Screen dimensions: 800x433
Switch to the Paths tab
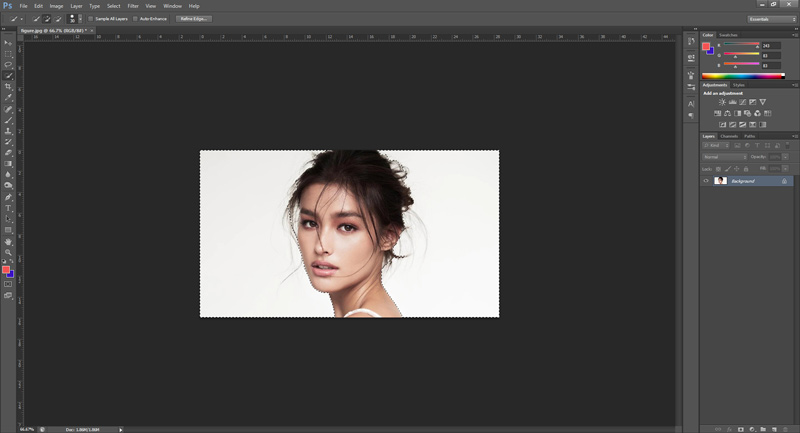749,136
